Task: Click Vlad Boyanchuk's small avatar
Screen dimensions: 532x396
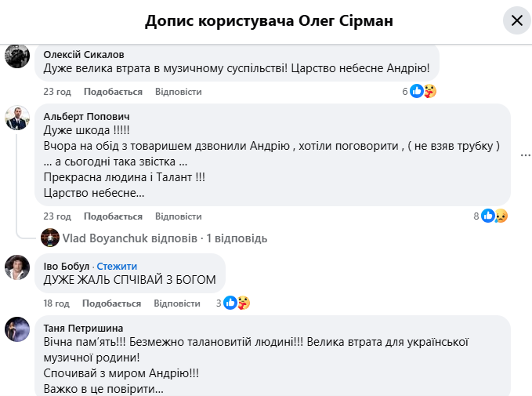Action: tap(50, 238)
